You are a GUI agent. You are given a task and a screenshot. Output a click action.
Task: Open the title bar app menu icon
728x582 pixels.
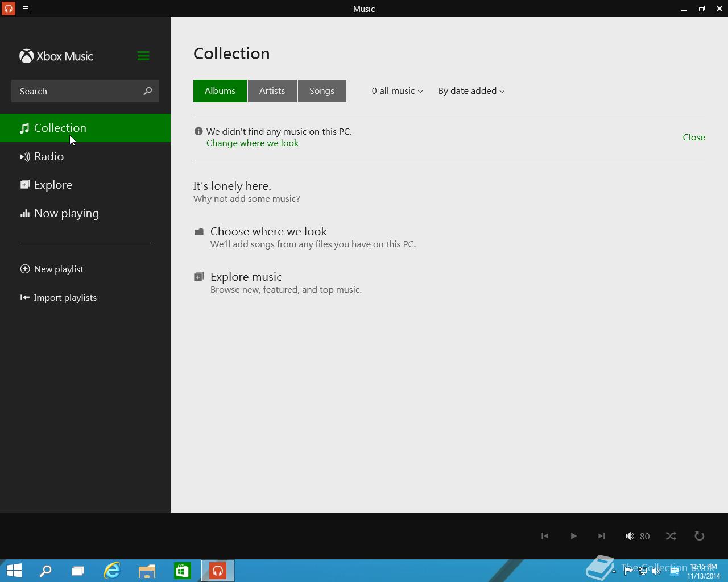(26, 9)
